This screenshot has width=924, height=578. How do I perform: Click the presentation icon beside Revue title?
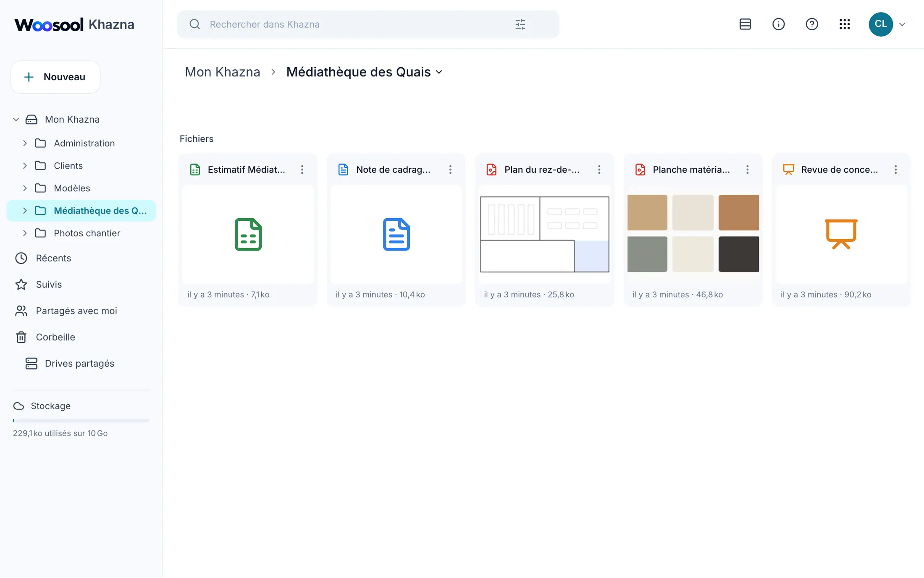click(x=788, y=169)
